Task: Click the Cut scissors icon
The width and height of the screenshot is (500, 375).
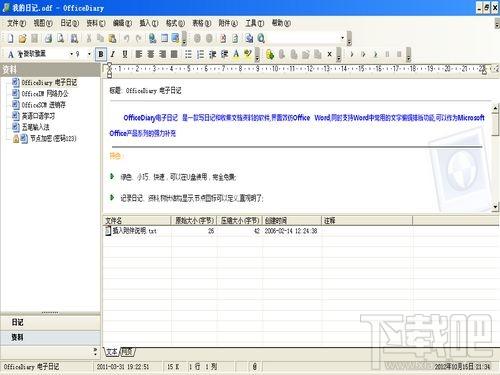Action: coord(89,39)
